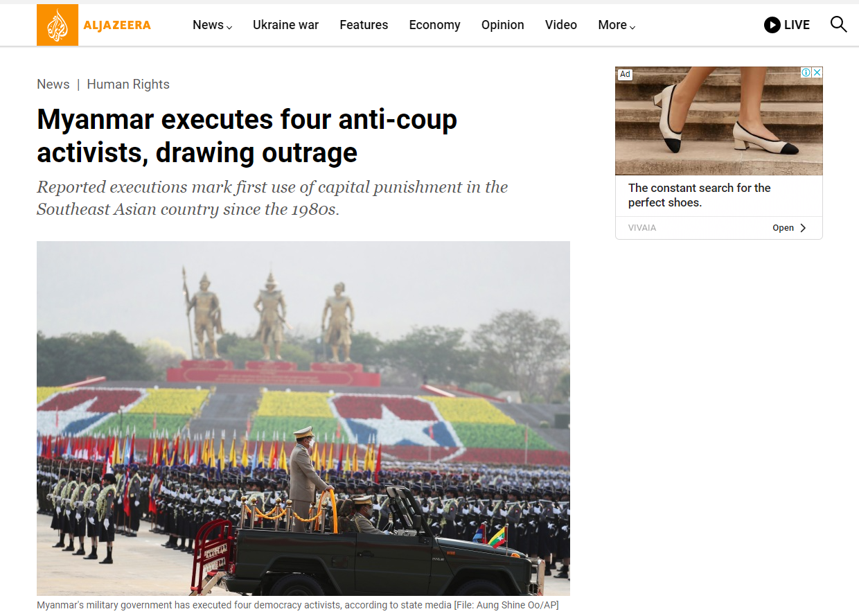Select the Opinion menu item
This screenshot has width=859, height=616.
(x=502, y=25)
